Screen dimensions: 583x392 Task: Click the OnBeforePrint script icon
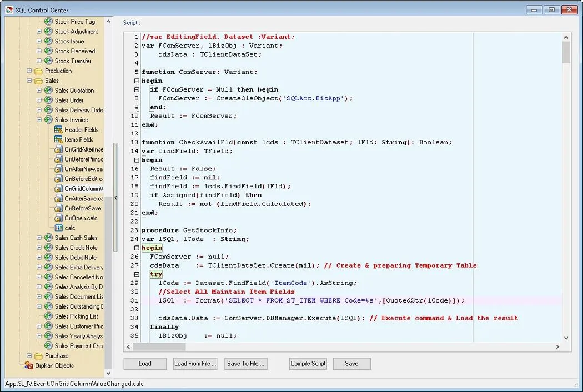[58, 159]
